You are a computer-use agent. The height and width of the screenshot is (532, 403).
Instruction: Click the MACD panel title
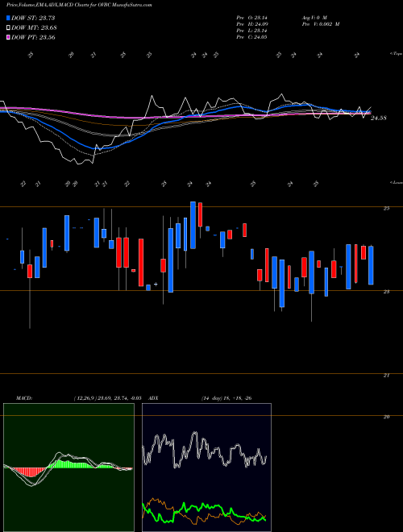(x=23, y=398)
